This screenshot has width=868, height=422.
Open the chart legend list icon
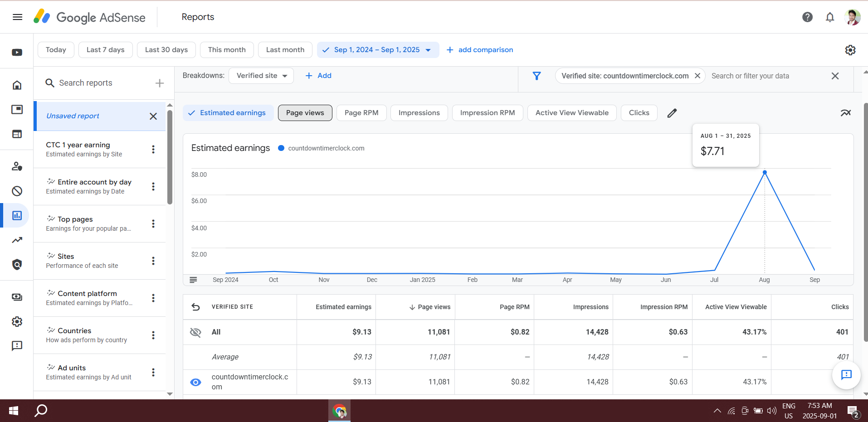193,280
